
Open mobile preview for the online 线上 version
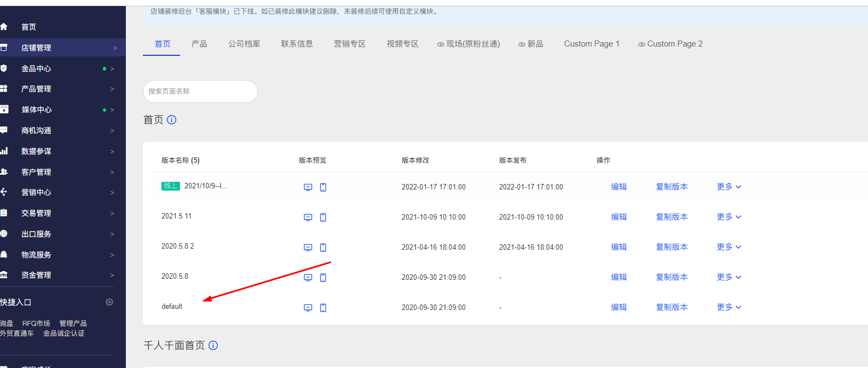323,187
